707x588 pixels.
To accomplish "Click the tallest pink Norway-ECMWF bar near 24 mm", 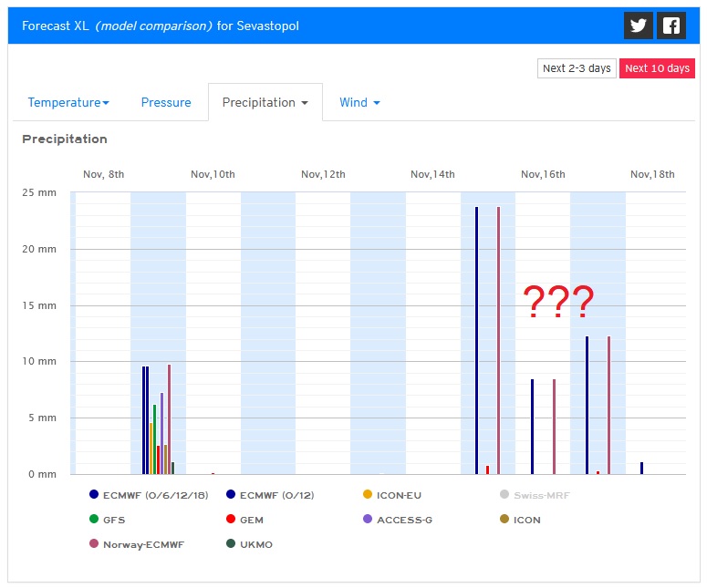I will tap(498, 340).
